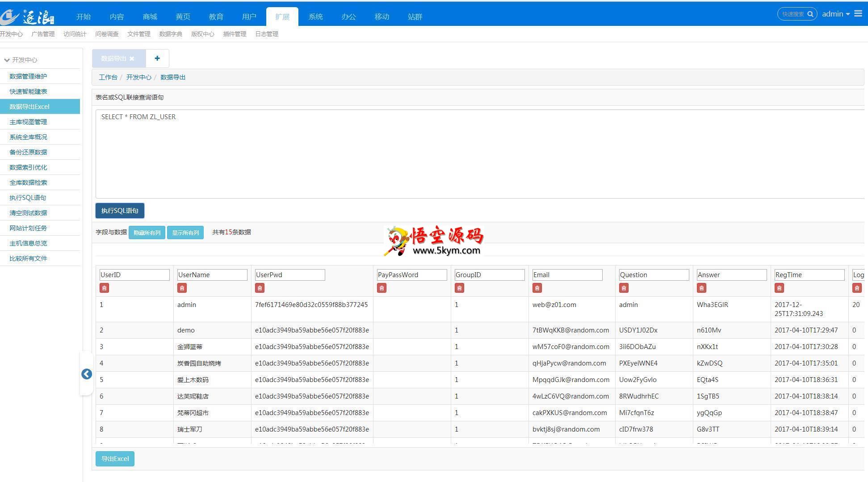Click the 显示所有列 button
868x482 pixels.
[x=185, y=233]
